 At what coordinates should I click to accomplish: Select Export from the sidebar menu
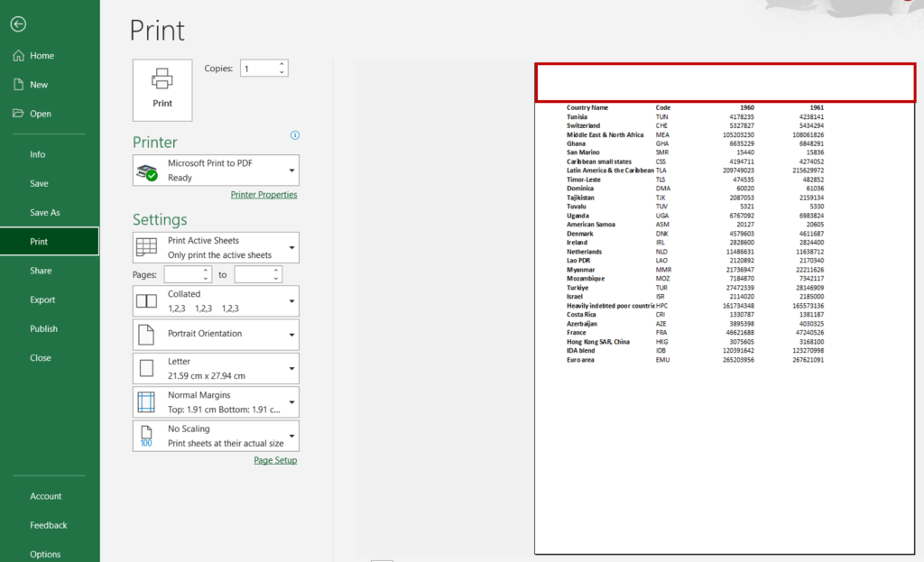41,299
